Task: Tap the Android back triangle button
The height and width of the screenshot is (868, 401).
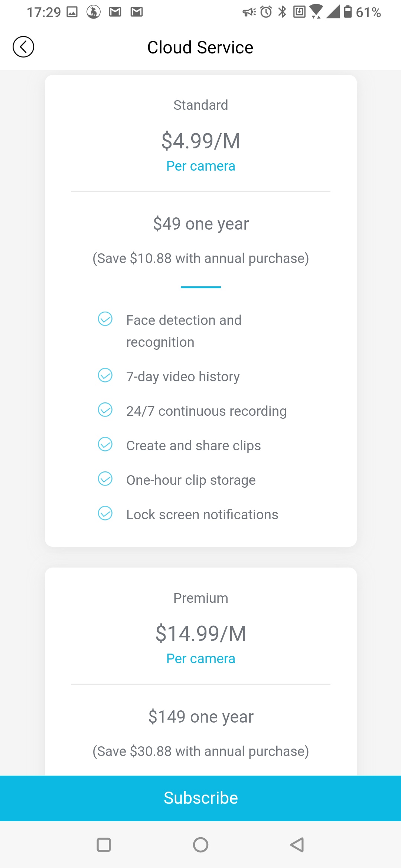Action: [297, 845]
